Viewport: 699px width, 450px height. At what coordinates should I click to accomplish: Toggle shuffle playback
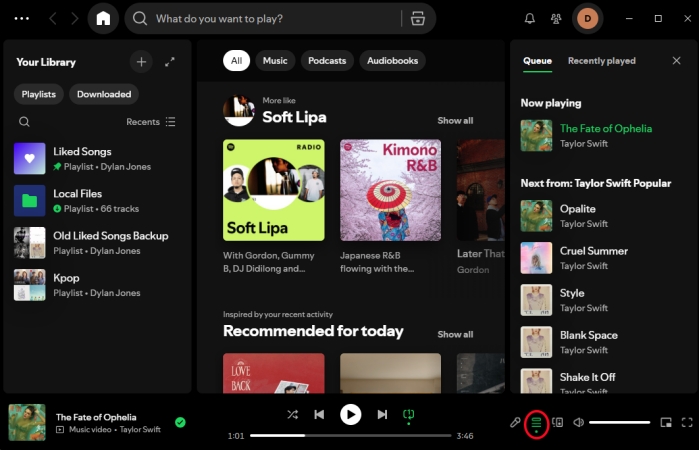(292, 414)
